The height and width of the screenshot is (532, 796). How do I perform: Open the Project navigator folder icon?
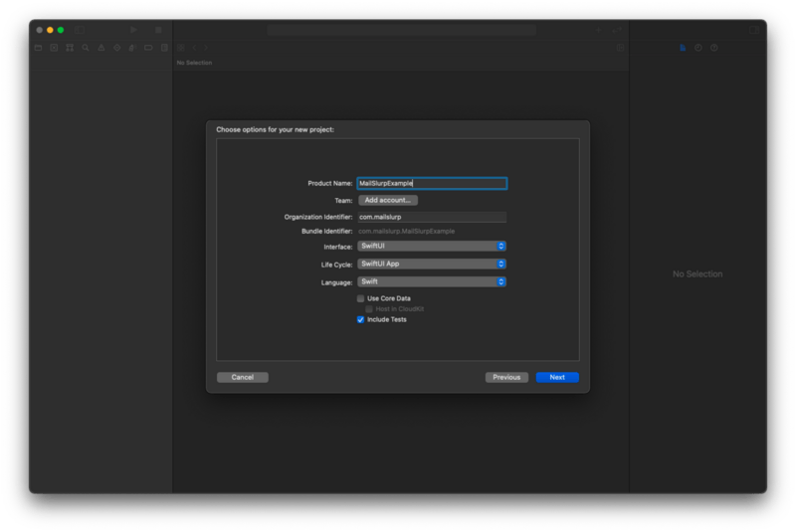pos(39,47)
